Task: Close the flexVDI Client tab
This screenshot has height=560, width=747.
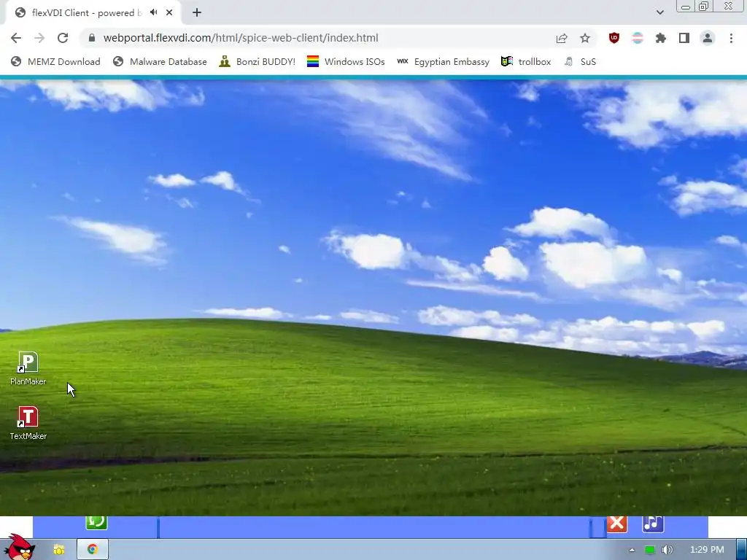Action: 169,13
